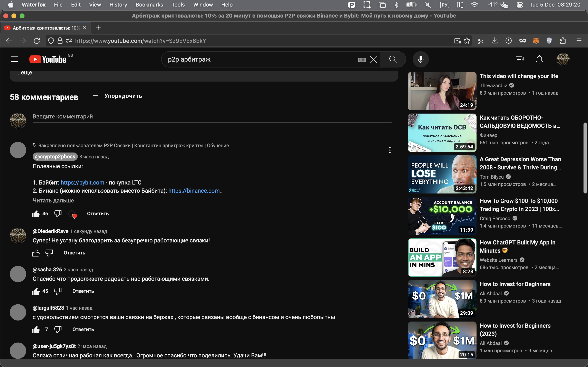Open the bybit.com link
The width and height of the screenshot is (588, 367).
82,182
